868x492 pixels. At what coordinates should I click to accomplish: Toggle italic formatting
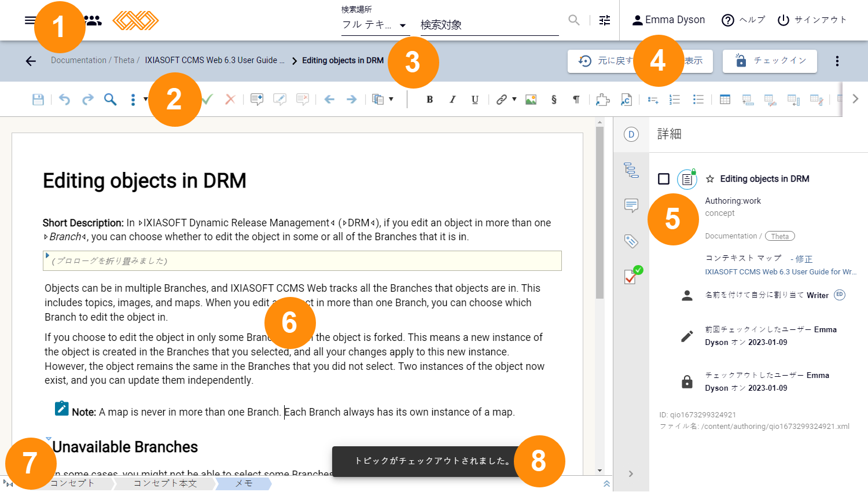click(x=453, y=100)
